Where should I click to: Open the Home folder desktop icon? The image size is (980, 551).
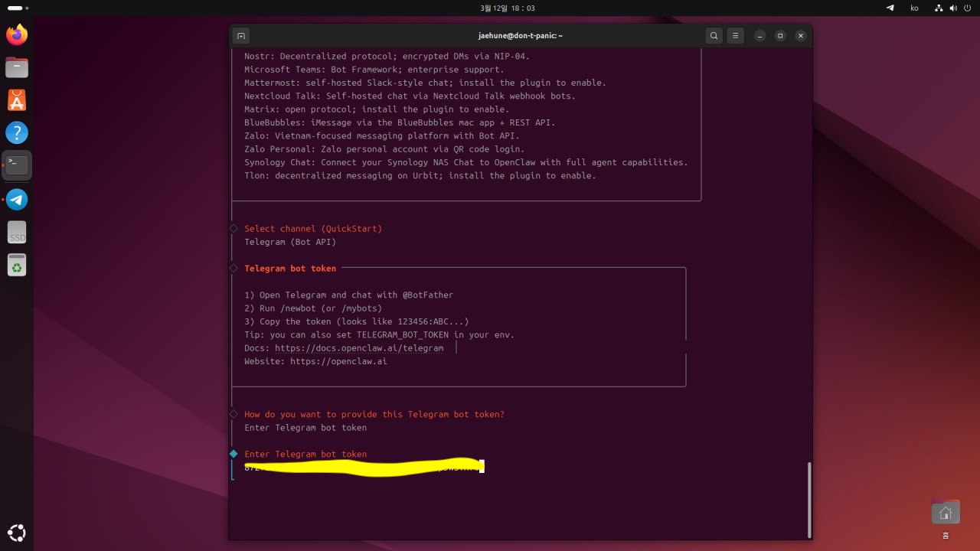pyautogui.click(x=946, y=514)
